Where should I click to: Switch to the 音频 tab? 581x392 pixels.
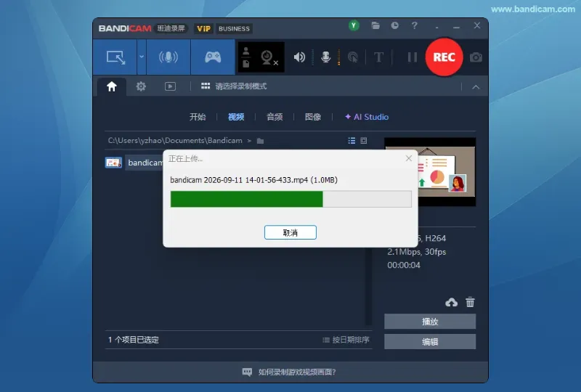pos(275,117)
